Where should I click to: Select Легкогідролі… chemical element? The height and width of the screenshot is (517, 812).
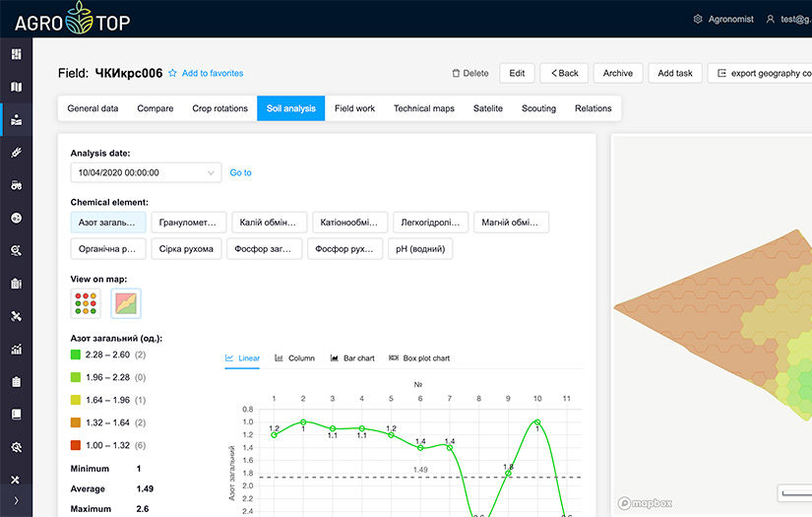[431, 223]
